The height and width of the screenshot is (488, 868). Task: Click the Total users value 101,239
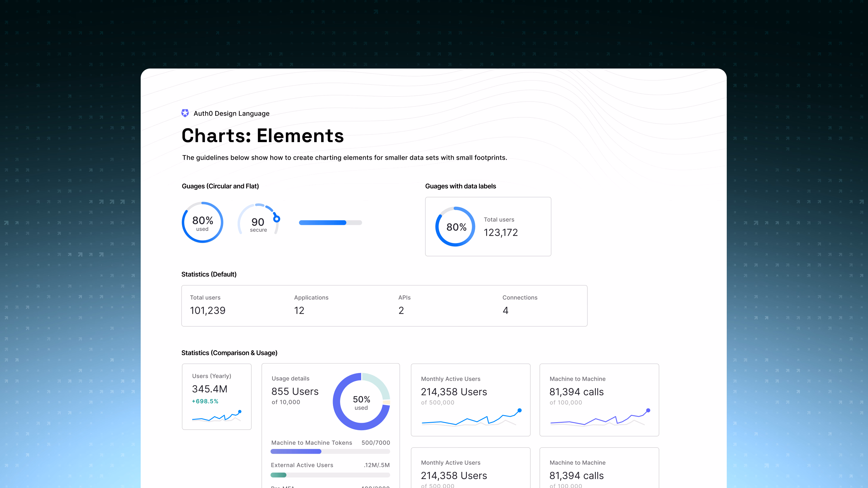click(x=207, y=310)
